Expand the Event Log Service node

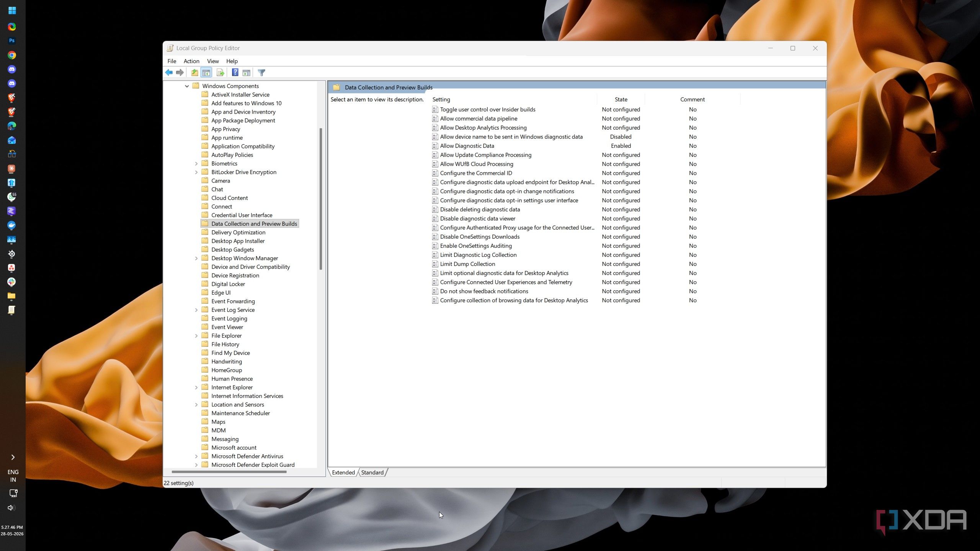196,310
